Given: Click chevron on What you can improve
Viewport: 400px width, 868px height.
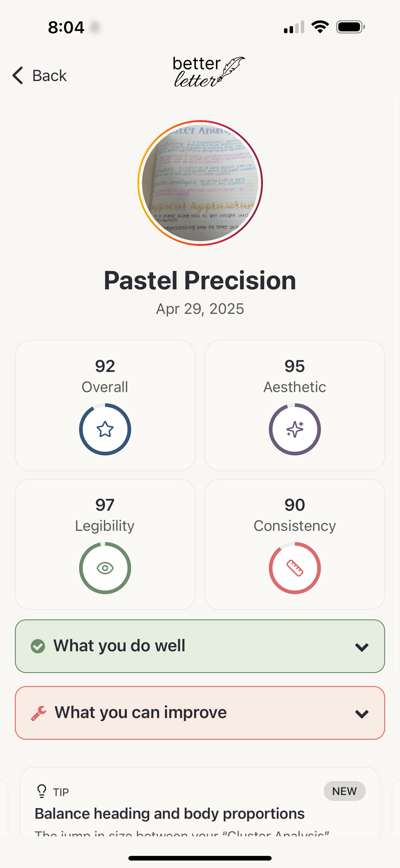Looking at the screenshot, I should (x=362, y=714).
